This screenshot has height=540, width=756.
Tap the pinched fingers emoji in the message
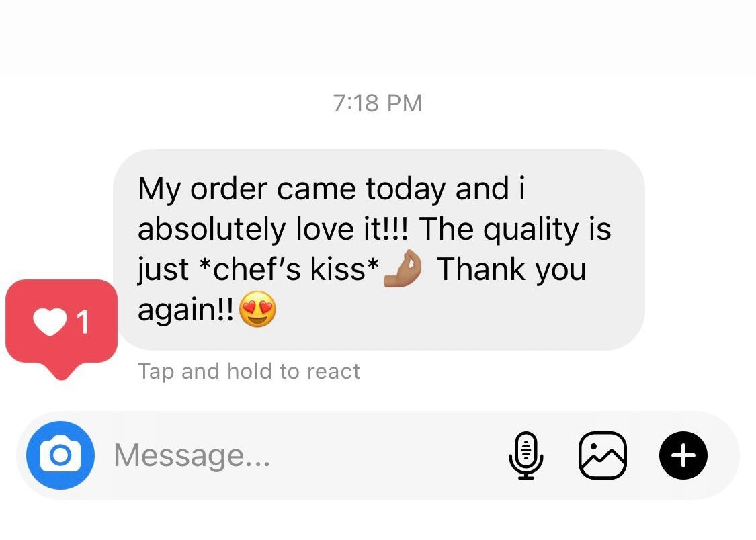coord(403,269)
